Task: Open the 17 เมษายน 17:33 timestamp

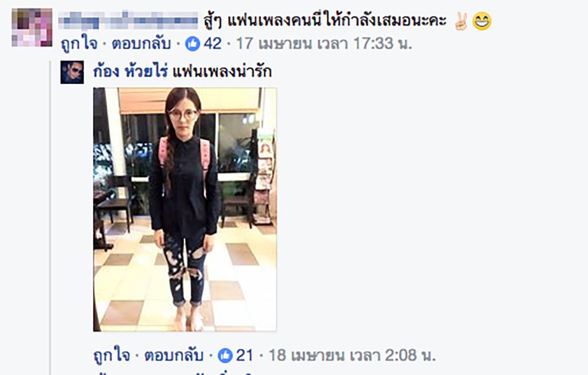Action: 324,44
